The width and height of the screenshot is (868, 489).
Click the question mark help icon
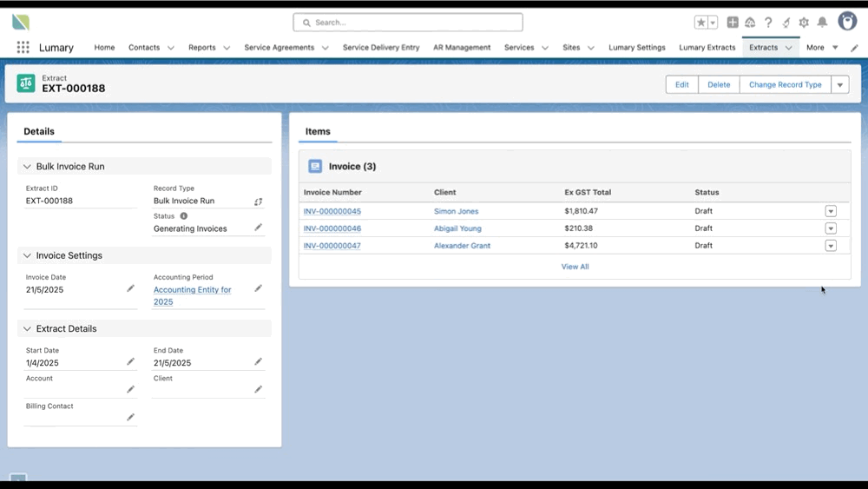(x=768, y=23)
